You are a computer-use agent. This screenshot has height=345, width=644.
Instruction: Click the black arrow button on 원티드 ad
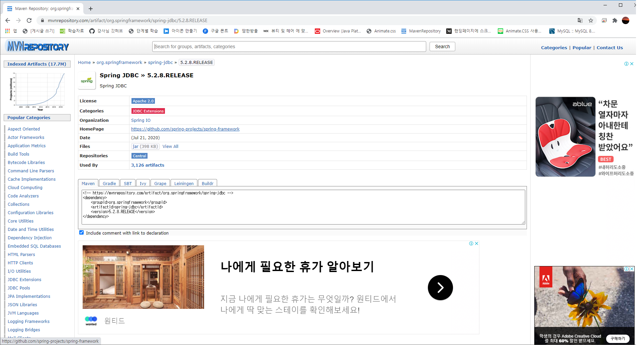tap(440, 287)
